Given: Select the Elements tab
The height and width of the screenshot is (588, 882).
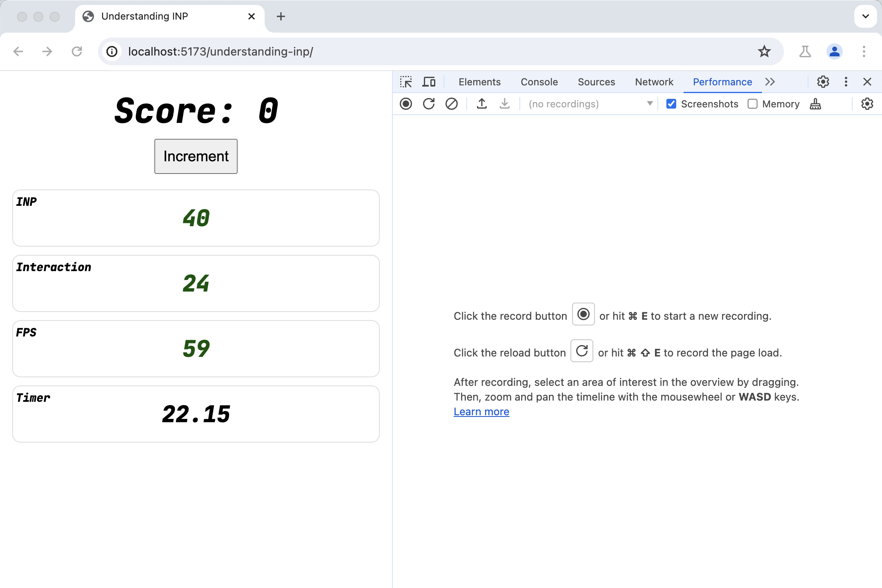Looking at the screenshot, I should (x=479, y=82).
